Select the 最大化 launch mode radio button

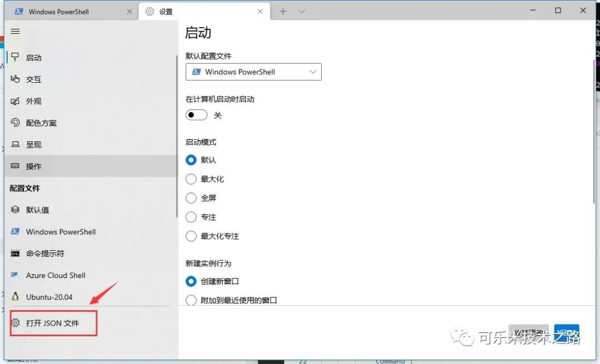[191, 179]
